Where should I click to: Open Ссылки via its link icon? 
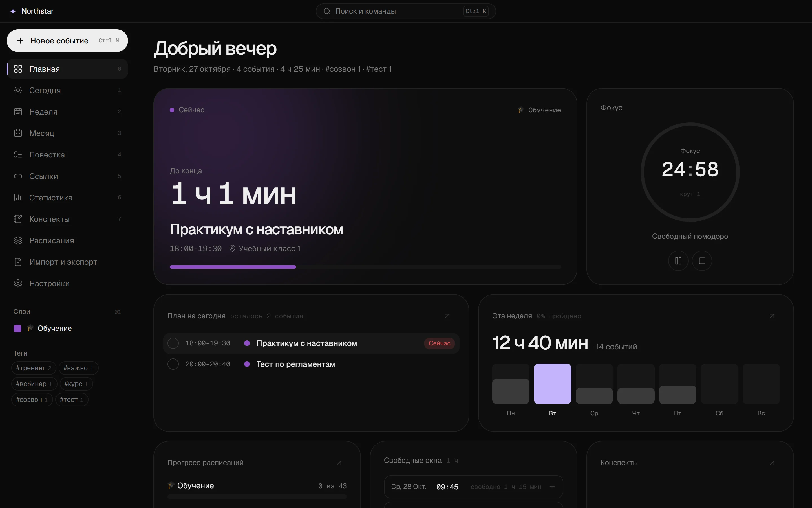coord(18,176)
